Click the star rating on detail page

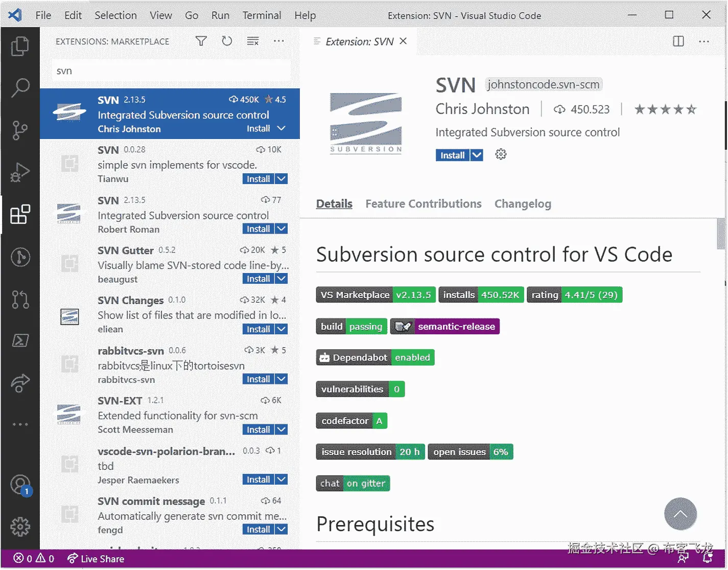click(665, 109)
